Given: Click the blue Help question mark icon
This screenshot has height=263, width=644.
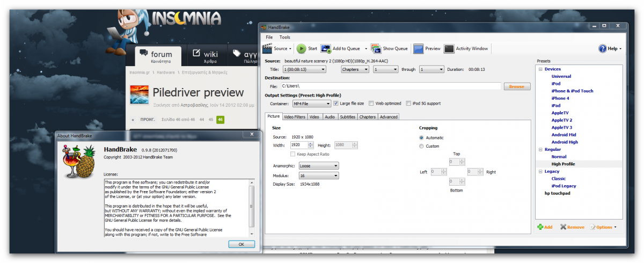Looking at the screenshot, I should click(x=603, y=48).
